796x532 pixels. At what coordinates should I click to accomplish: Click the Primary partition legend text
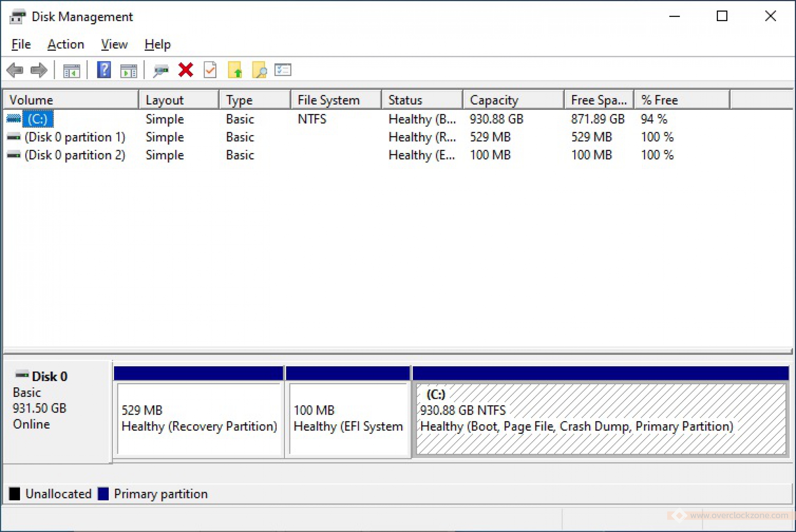pyautogui.click(x=161, y=493)
